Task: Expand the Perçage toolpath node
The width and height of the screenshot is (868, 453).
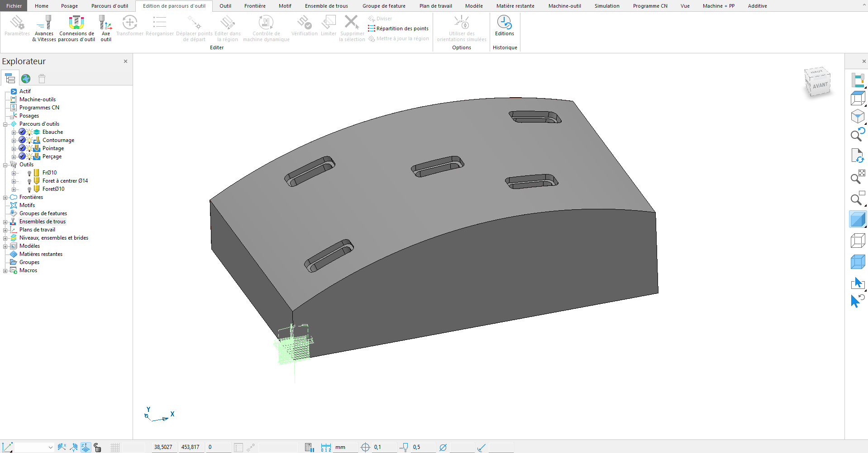Action: point(14,157)
